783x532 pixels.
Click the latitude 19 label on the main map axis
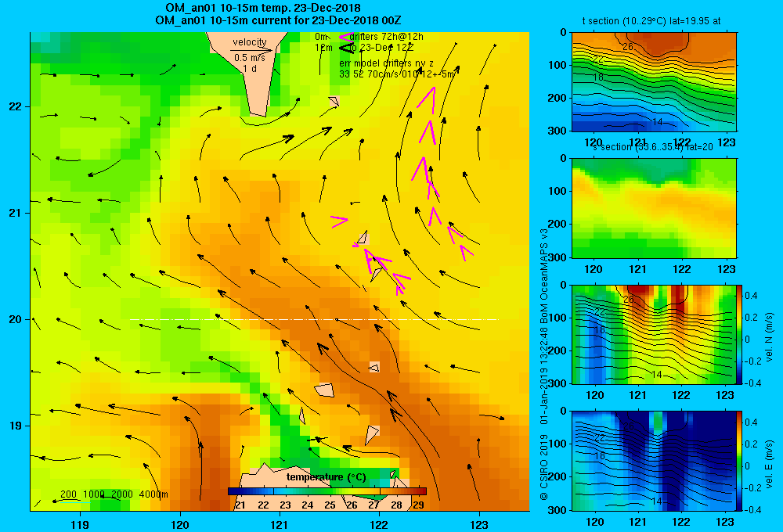click(16, 426)
